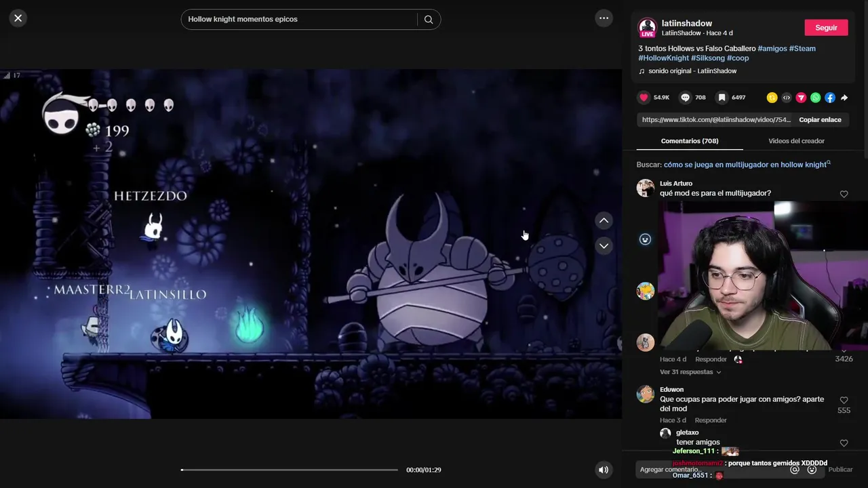Open the #Steam hashtag
The height and width of the screenshot is (488, 868).
(x=802, y=49)
